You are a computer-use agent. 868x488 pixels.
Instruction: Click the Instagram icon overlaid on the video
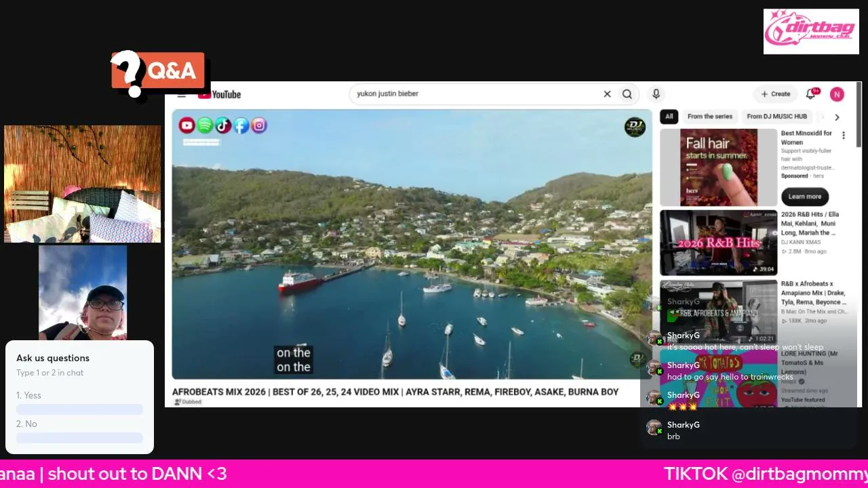259,125
